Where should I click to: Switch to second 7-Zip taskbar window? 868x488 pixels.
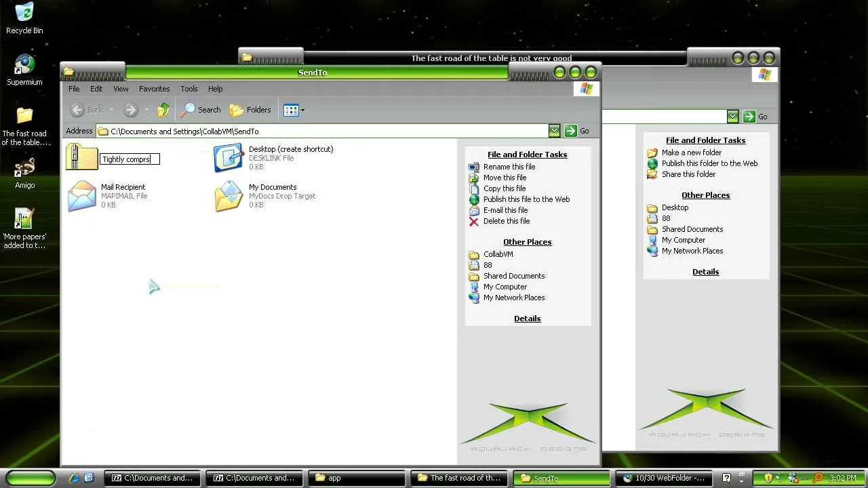254,478
